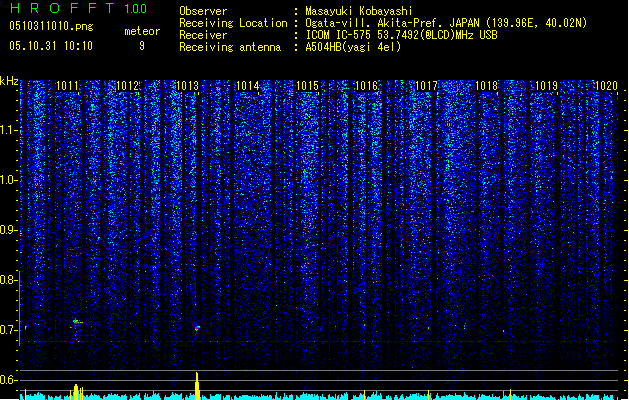Select the A504HB(yagi 4el) antenna text
Viewport: 629px width, 400px height.
click(353, 47)
